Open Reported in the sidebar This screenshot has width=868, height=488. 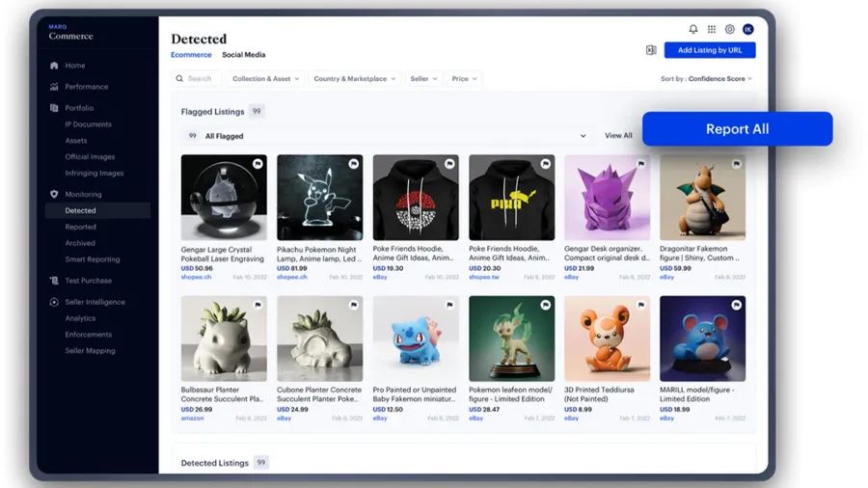coord(80,227)
